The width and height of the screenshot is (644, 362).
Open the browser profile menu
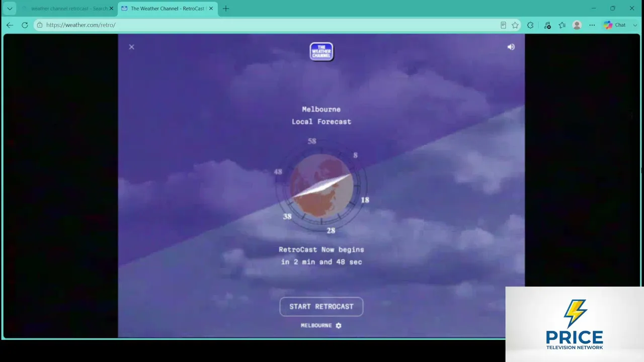point(577,25)
